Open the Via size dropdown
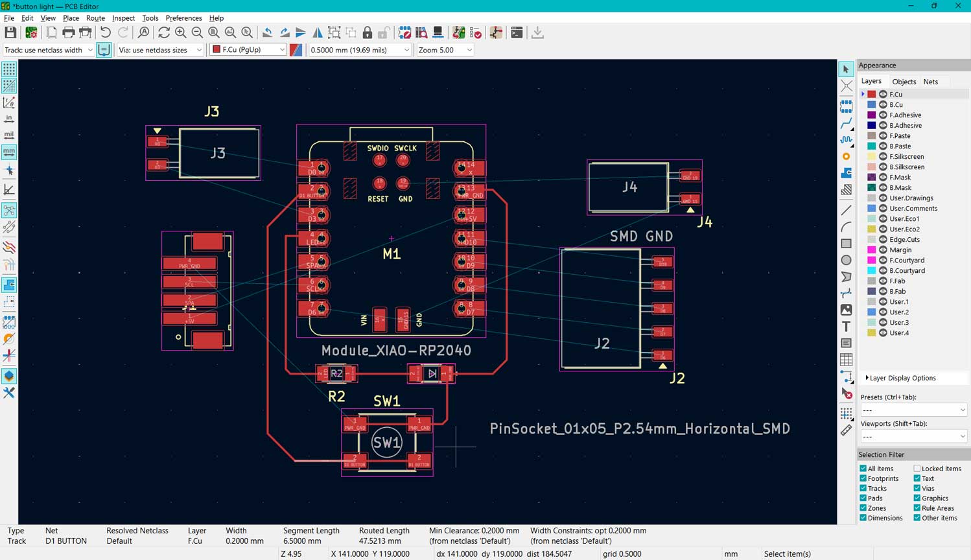This screenshot has height=560, width=971. (x=160, y=50)
